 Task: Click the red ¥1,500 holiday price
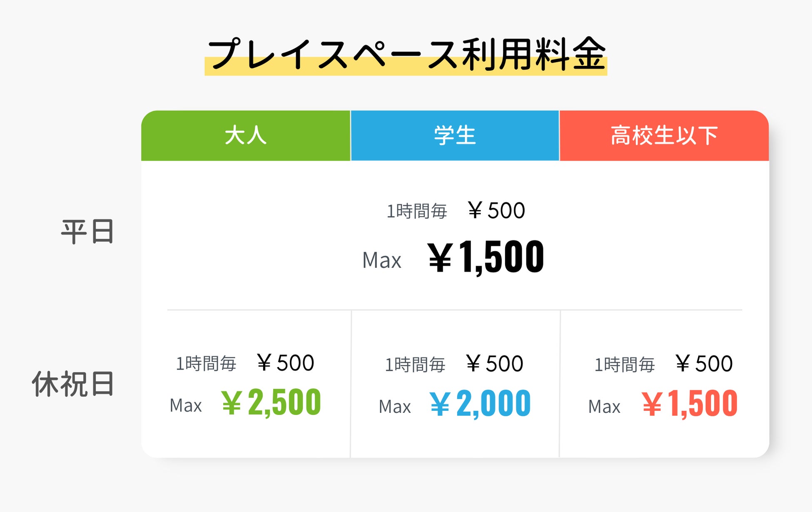pos(690,403)
